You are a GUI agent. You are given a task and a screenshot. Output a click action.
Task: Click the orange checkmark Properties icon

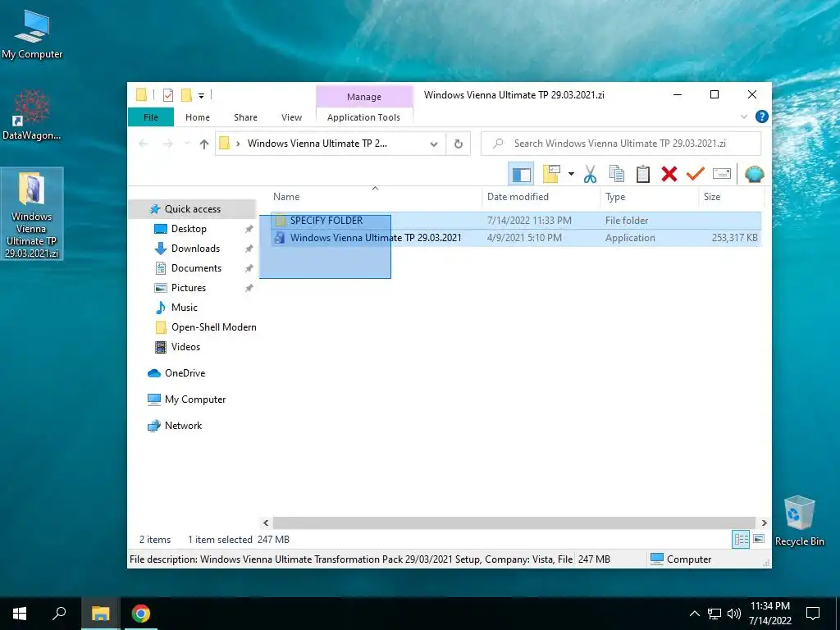(695, 174)
